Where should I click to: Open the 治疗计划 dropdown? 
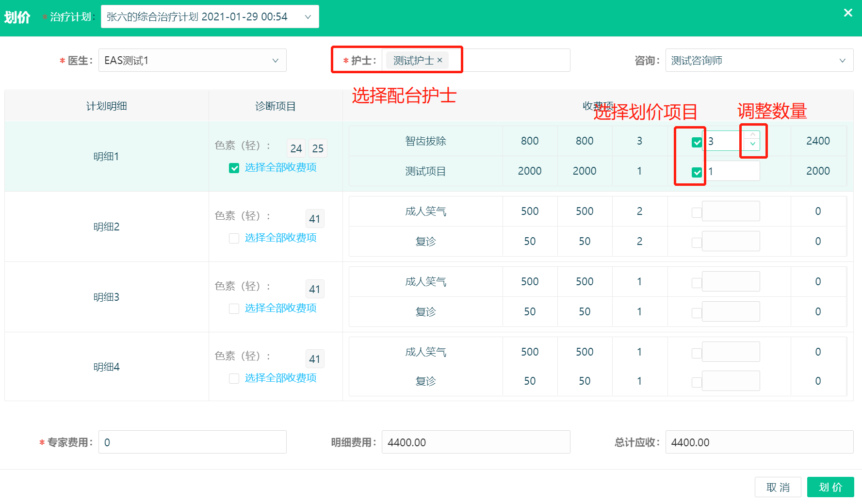210,17
